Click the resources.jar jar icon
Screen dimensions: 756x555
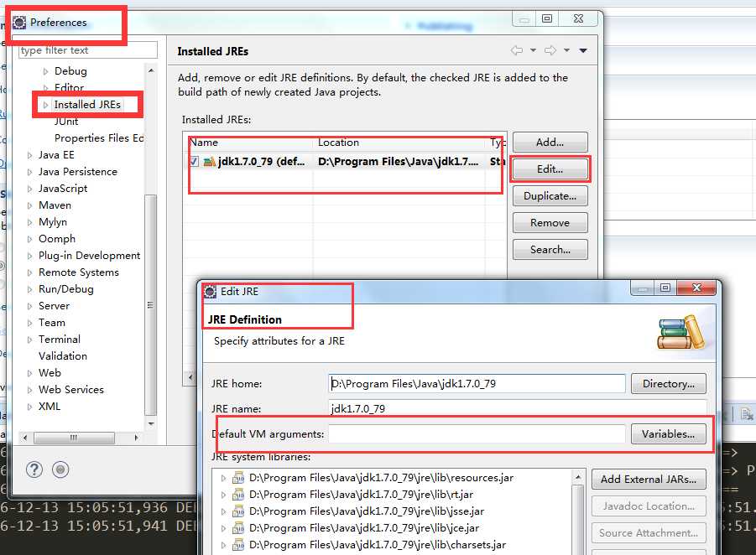click(x=238, y=478)
